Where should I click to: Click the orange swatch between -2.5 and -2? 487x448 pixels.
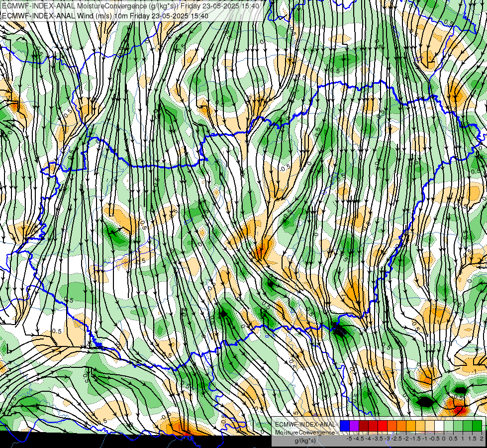click(401, 426)
